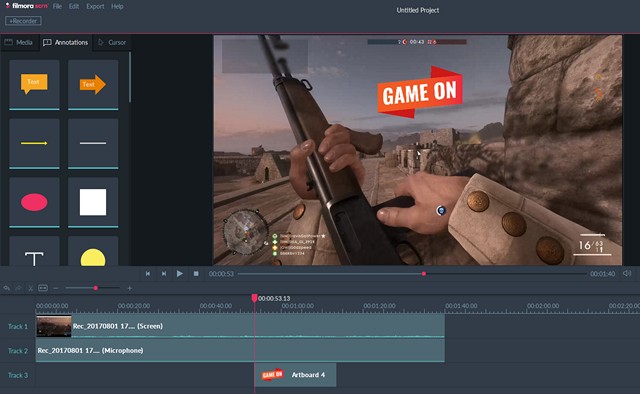Switch to the Cursor tab

coord(112,42)
